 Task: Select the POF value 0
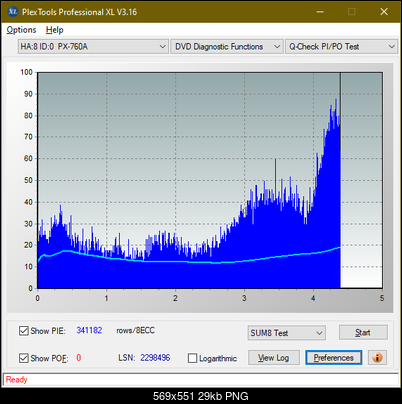point(79,358)
